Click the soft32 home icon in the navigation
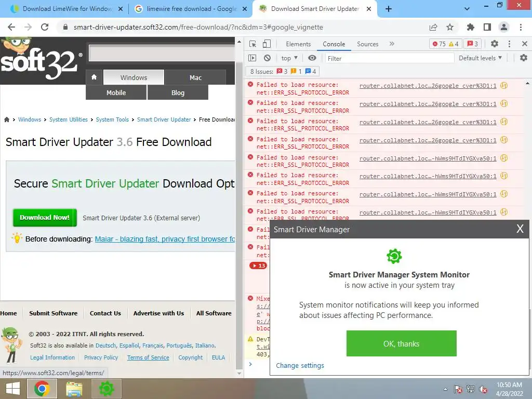The width and height of the screenshot is (532, 399). tap(94, 77)
